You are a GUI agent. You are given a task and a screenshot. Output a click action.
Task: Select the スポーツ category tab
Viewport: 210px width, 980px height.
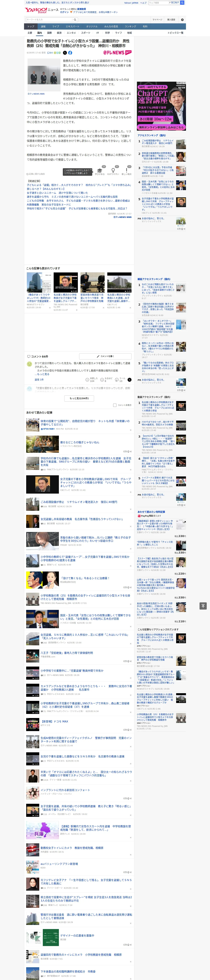pyautogui.click(x=86, y=33)
